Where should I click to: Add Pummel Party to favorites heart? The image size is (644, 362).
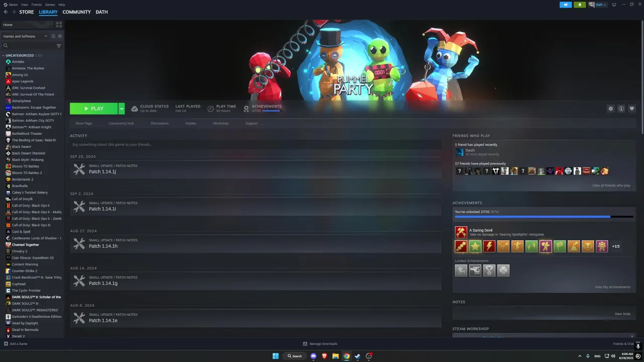pyautogui.click(x=632, y=109)
